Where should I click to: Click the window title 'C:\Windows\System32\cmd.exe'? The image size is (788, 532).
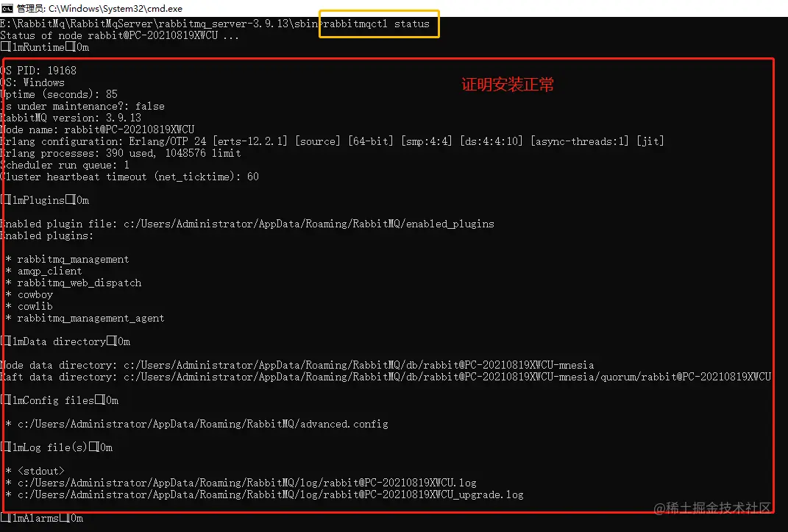click(x=116, y=9)
